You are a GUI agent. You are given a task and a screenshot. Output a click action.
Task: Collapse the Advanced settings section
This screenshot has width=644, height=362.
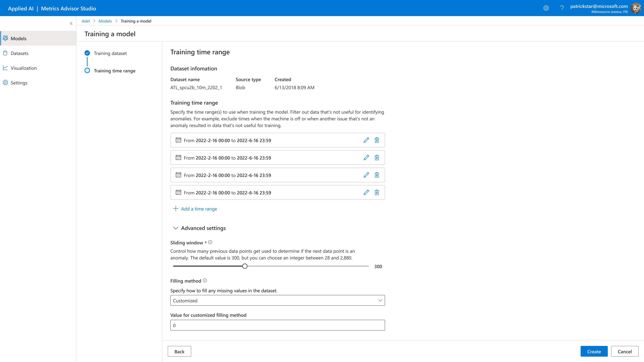pyautogui.click(x=176, y=228)
